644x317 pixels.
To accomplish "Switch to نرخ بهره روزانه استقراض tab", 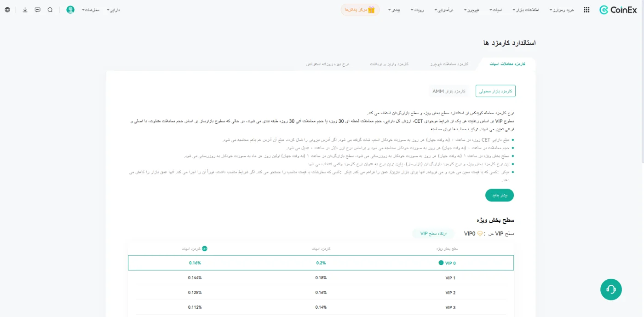I will pyautogui.click(x=328, y=64).
